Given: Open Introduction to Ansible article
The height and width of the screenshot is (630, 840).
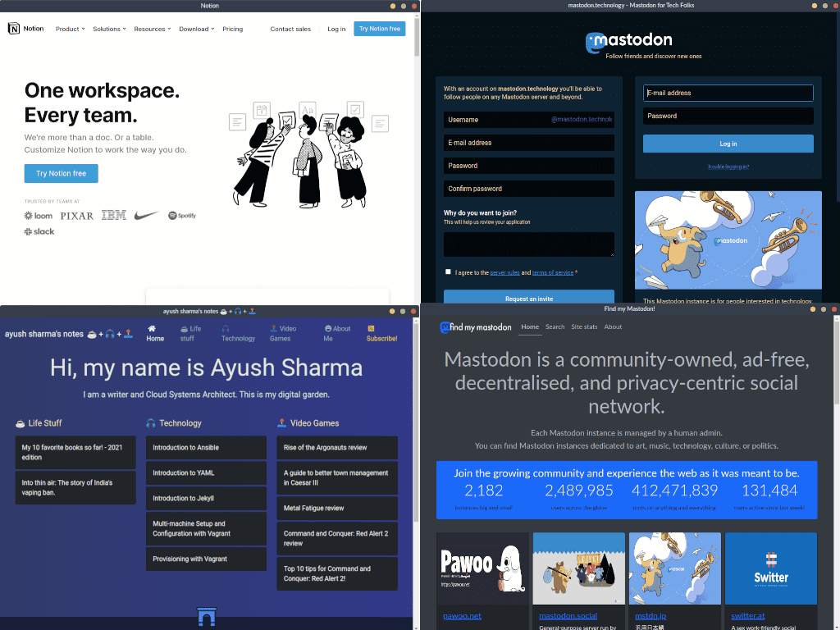Looking at the screenshot, I should tap(206, 447).
